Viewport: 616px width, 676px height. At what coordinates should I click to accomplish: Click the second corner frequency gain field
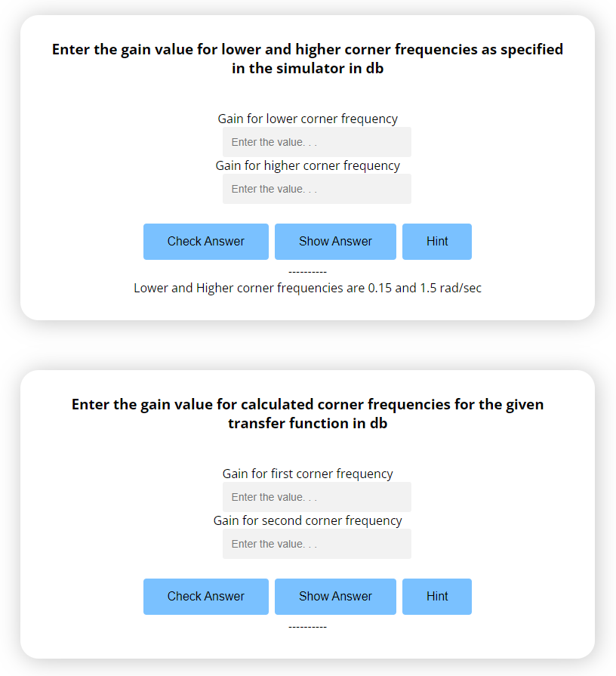tap(316, 544)
